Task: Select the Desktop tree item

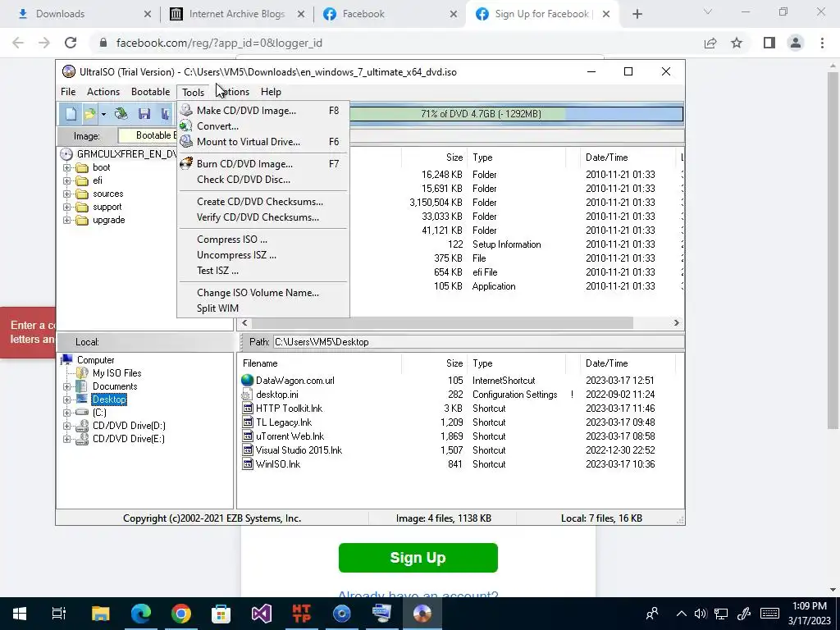Action: pos(109,399)
